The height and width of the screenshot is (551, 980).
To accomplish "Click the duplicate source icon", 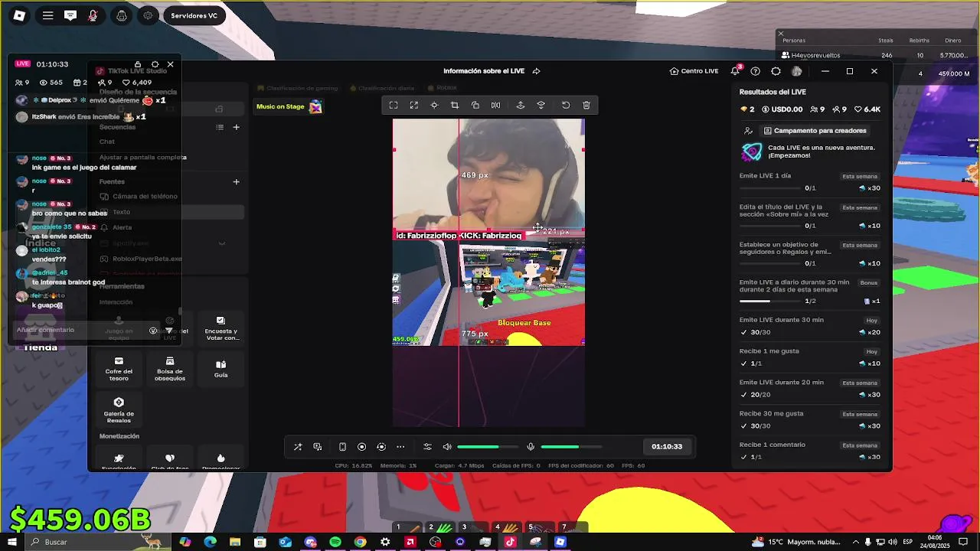I will (475, 106).
